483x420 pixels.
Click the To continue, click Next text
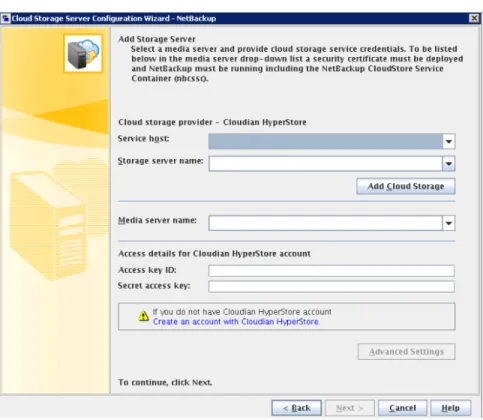point(165,382)
